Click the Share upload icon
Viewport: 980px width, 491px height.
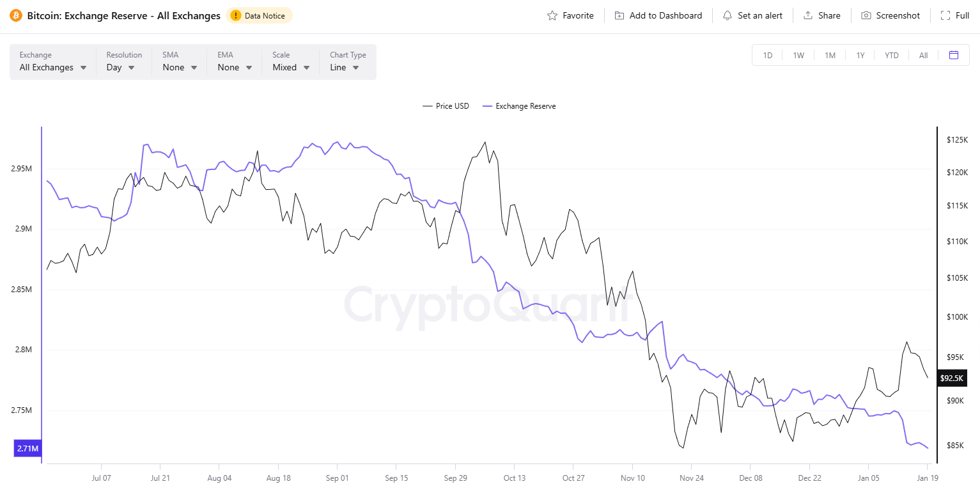pos(808,15)
